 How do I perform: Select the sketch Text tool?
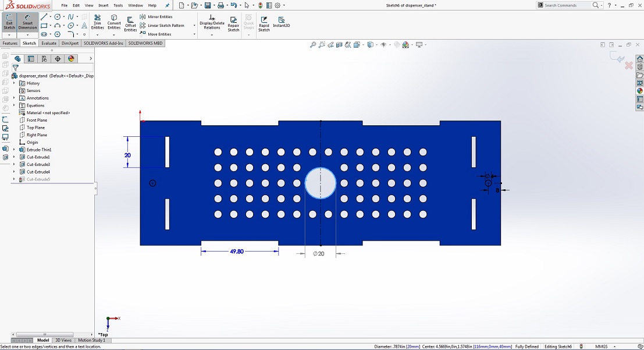pyautogui.click(x=84, y=26)
